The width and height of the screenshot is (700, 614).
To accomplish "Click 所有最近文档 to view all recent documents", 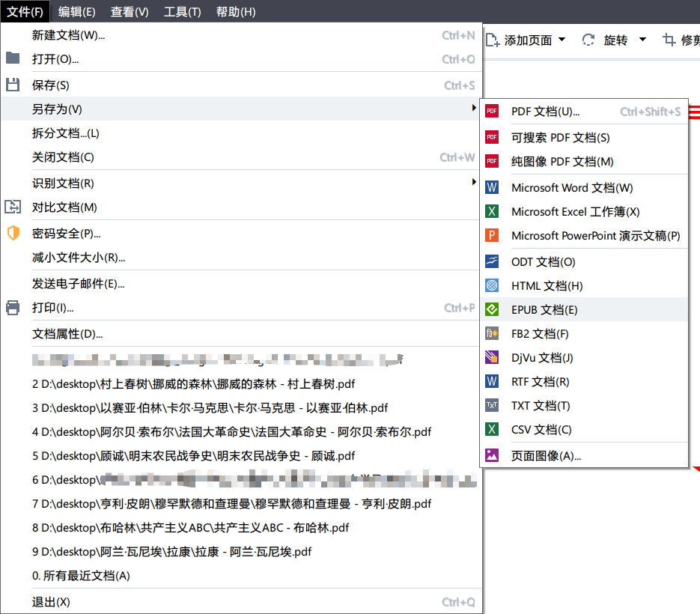I will click(x=81, y=576).
